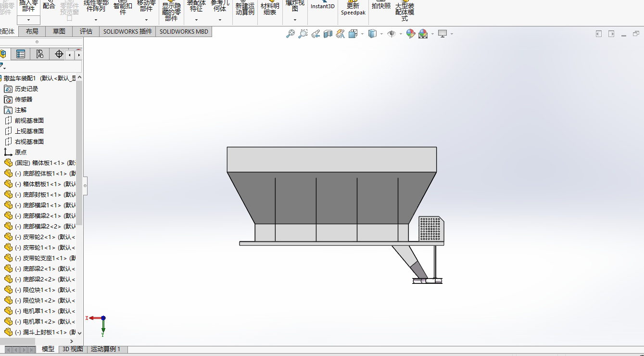Click the Zoom to Fit icon
Screen dimensions: 644x356
290,34
